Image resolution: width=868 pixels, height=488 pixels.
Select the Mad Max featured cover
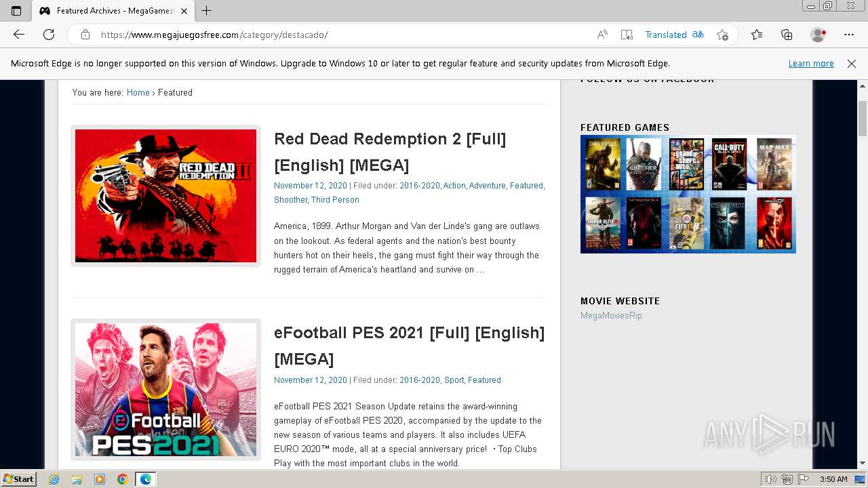tap(774, 164)
